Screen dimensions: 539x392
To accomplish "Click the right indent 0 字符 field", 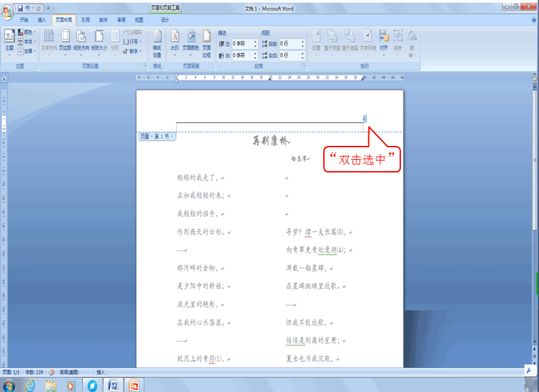I will coord(242,55).
